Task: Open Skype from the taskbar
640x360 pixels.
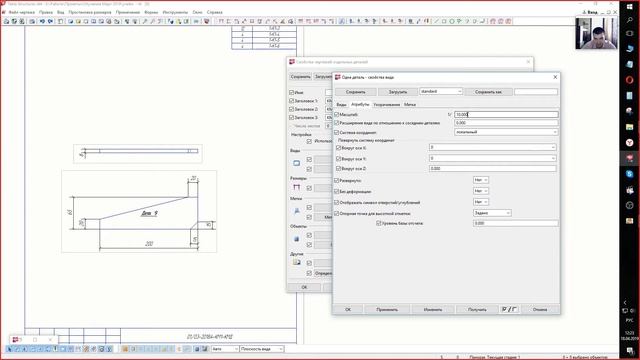Action: click(x=629, y=174)
